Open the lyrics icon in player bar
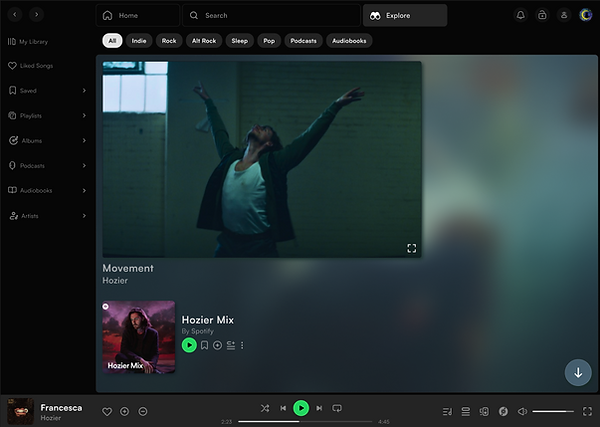This screenshot has height=427, width=600. (x=447, y=411)
